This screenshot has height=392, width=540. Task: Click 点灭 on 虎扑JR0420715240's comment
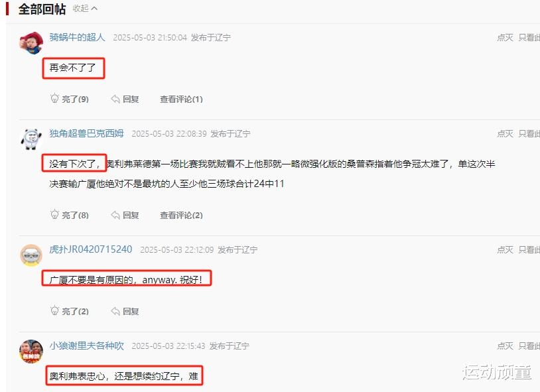(x=505, y=250)
